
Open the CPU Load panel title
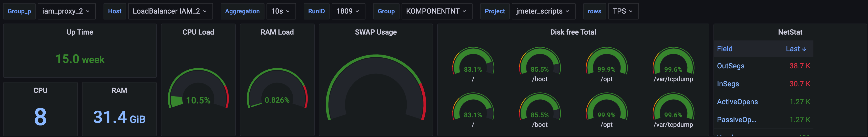(x=198, y=32)
